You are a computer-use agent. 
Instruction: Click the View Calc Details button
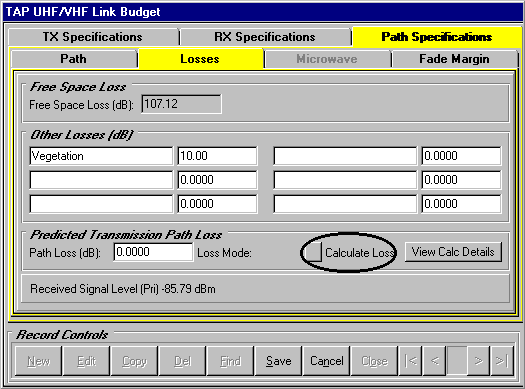click(x=453, y=252)
